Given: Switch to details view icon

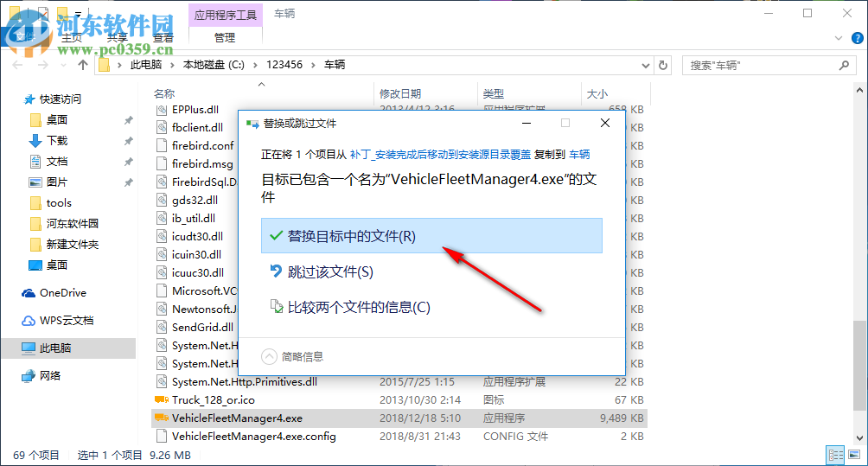Looking at the screenshot, I should tap(835, 455).
